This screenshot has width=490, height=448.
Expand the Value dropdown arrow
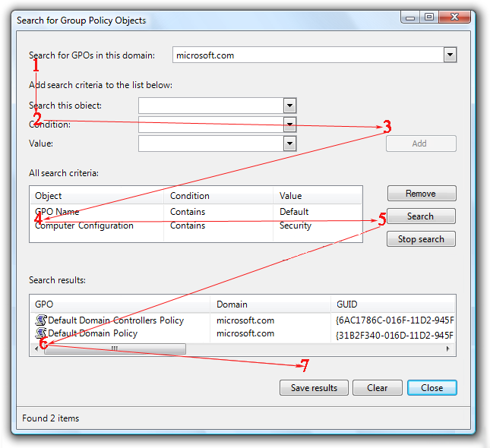click(x=289, y=144)
